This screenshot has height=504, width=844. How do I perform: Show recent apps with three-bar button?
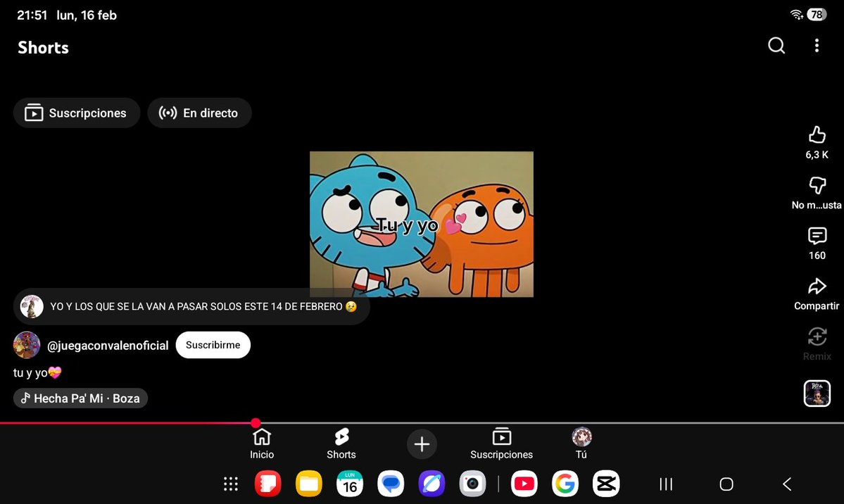tap(667, 484)
